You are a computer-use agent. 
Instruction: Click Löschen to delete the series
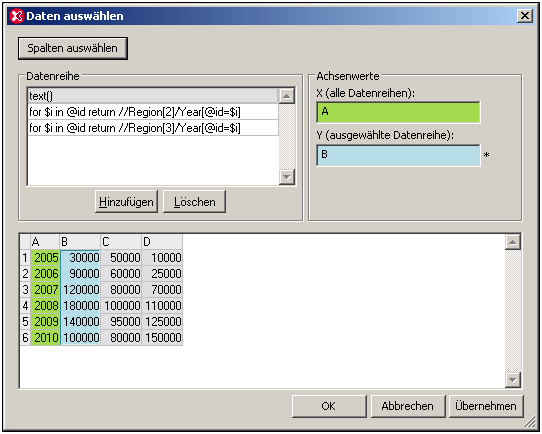194,201
